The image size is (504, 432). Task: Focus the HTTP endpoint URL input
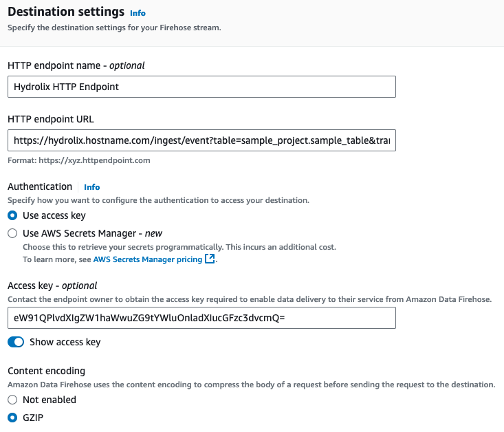201,140
